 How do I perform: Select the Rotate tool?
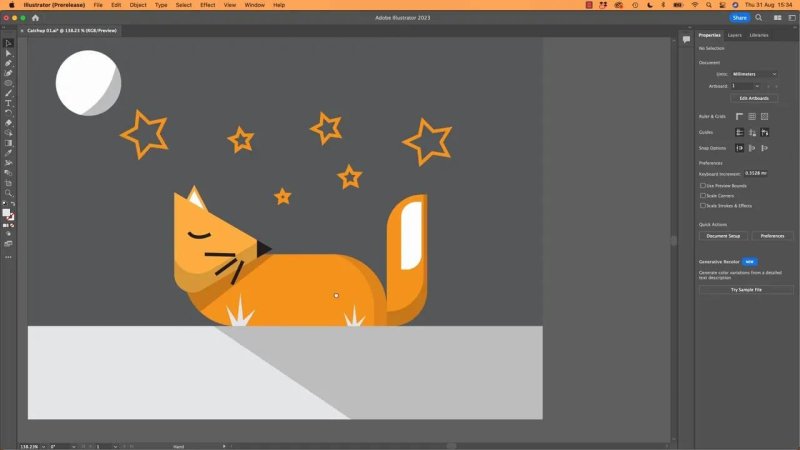click(x=8, y=113)
